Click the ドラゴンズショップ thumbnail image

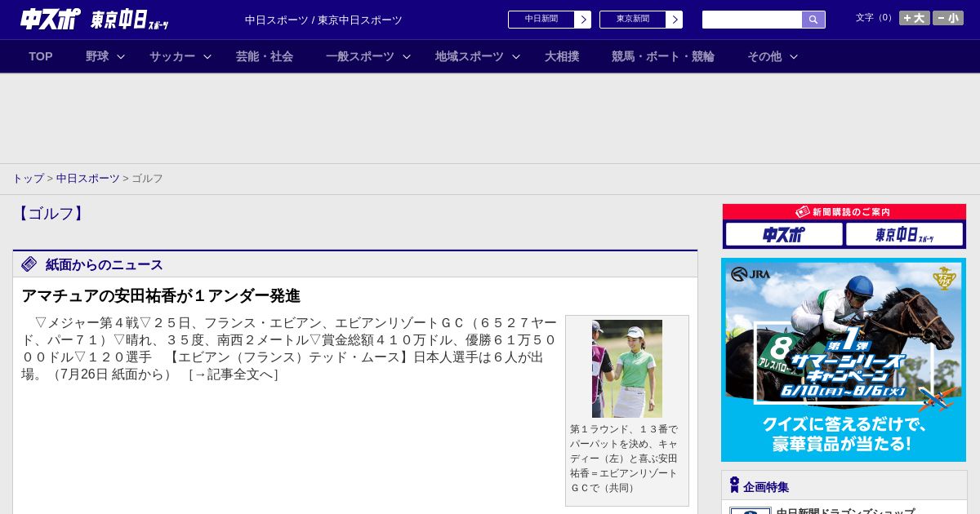(751, 511)
